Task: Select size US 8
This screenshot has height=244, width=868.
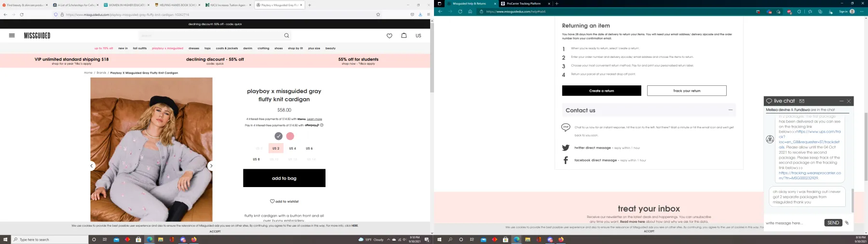Action: pos(256,159)
